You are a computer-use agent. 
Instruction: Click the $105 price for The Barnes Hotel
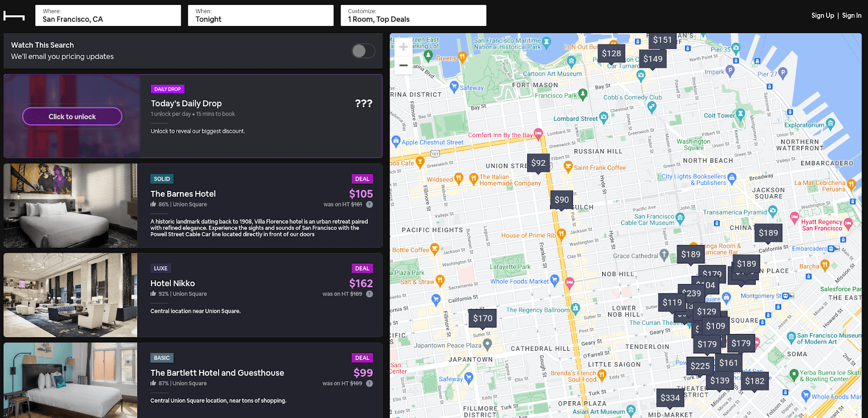[361, 194]
